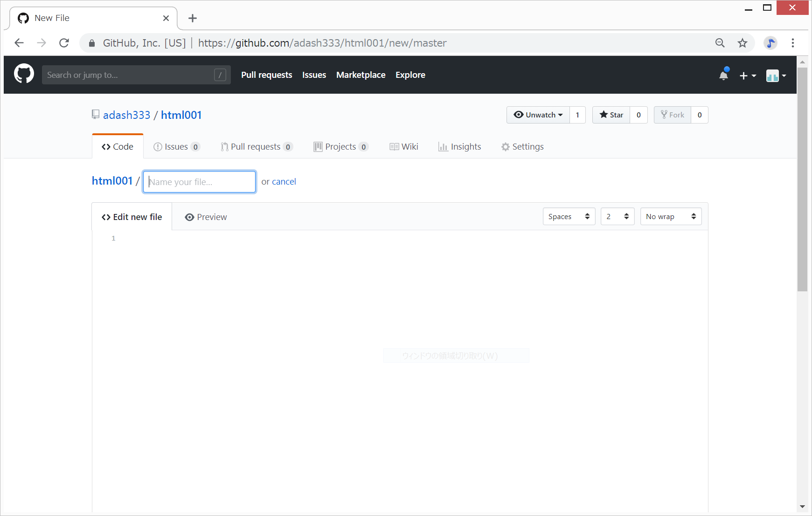Expand the Spaces indent mode dropdown
Viewport: 812px width, 516px height.
pyautogui.click(x=569, y=216)
